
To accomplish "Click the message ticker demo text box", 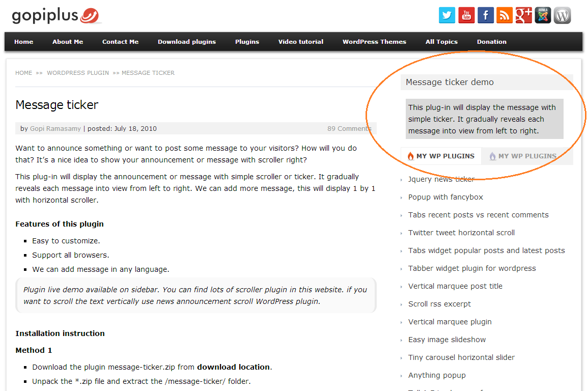I will click(485, 119).
